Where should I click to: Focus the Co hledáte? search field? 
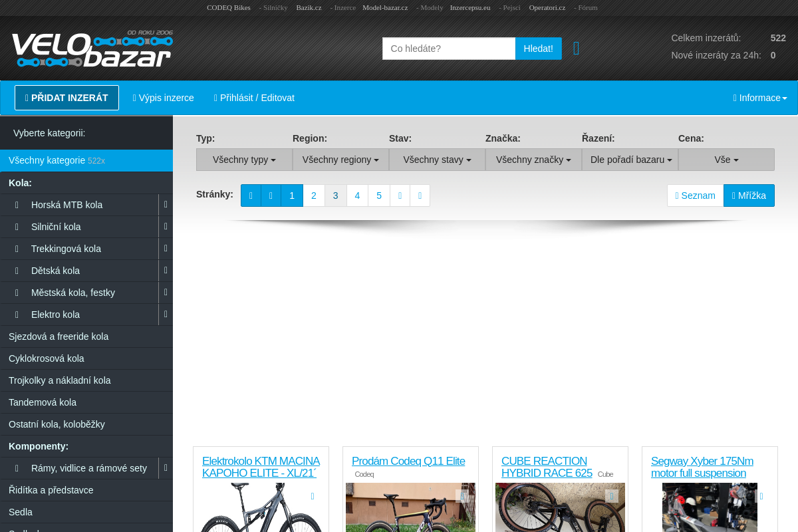click(x=449, y=49)
